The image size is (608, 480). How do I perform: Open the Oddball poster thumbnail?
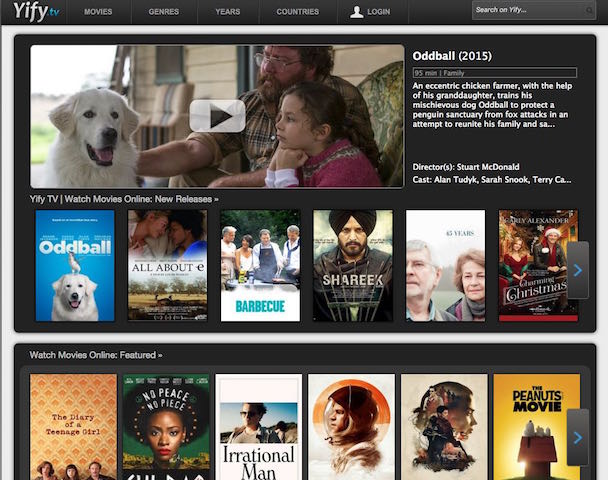(x=75, y=266)
